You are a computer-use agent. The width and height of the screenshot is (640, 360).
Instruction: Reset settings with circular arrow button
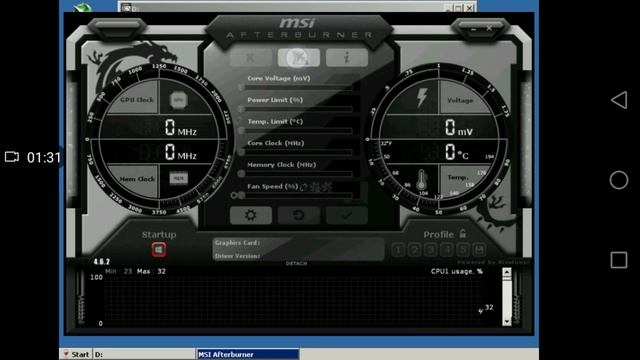[x=298, y=215]
